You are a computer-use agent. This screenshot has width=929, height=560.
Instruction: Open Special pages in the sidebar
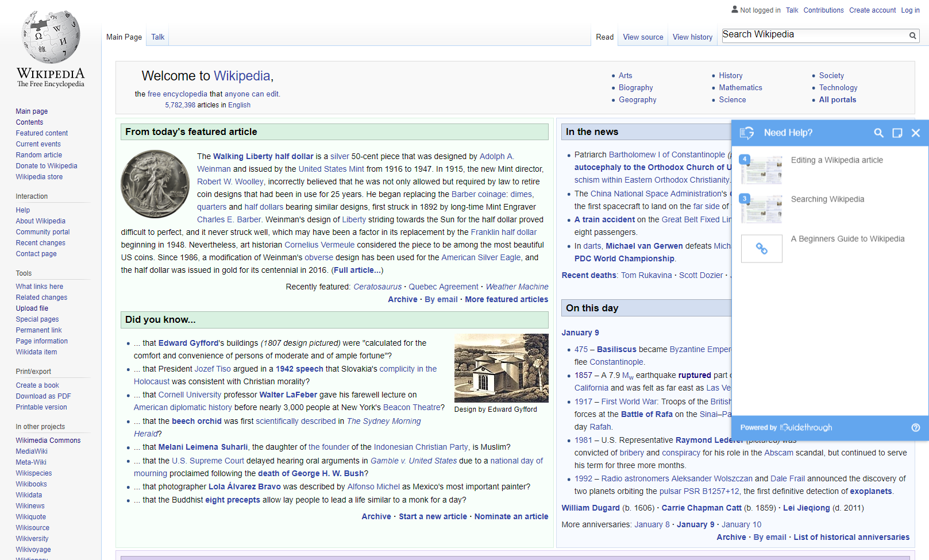pos(37,319)
